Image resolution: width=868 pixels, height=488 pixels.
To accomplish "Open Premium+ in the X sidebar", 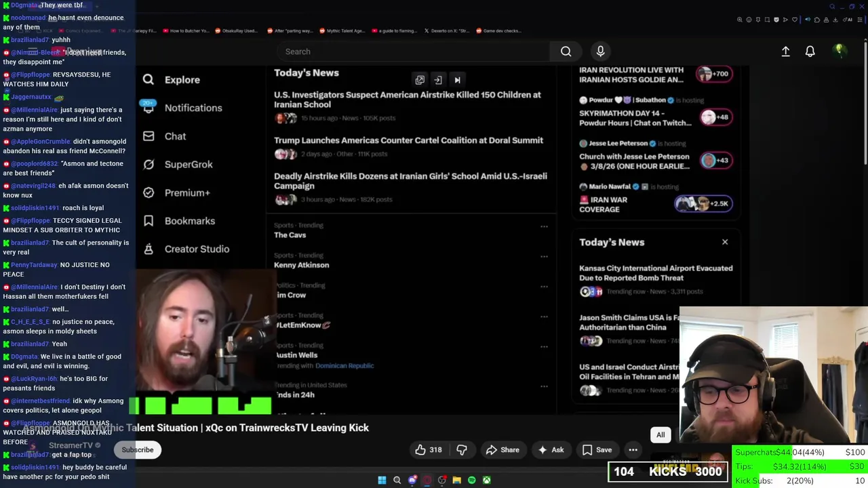I will 176,192.
